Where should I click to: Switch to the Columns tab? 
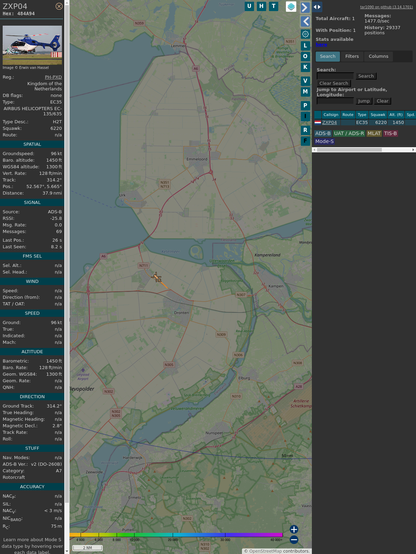click(378, 56)
